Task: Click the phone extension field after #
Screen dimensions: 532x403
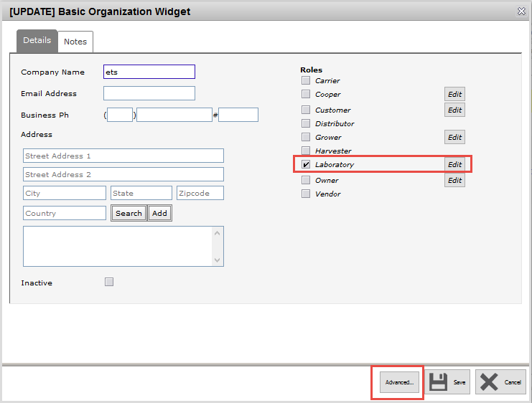Action: 238,115
